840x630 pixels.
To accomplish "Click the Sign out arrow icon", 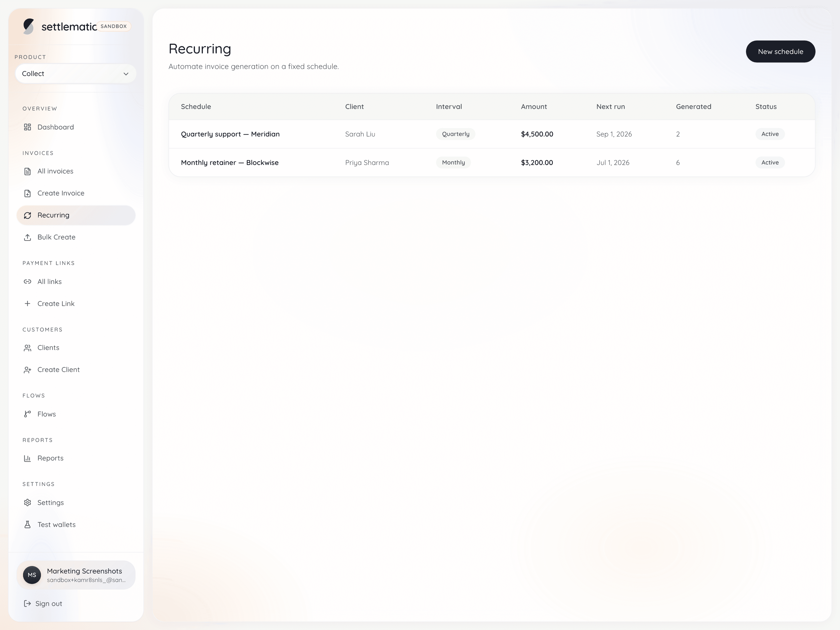I will point(27,603).
